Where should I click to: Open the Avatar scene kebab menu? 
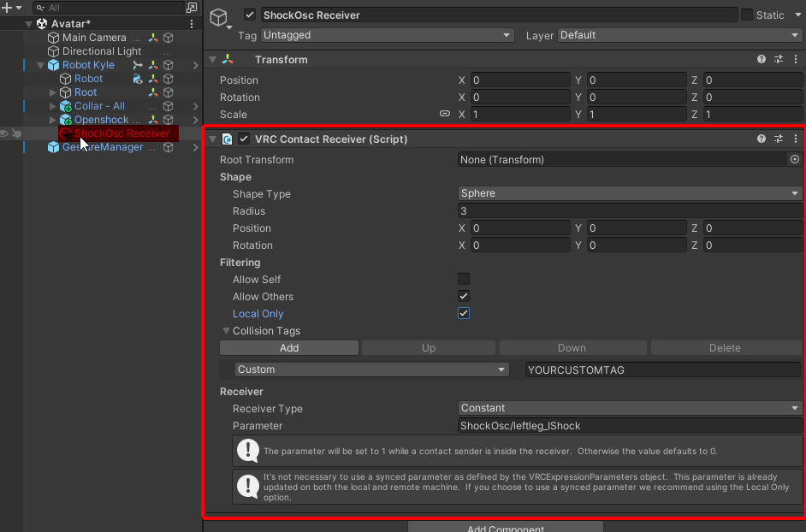tap(191, 24)
